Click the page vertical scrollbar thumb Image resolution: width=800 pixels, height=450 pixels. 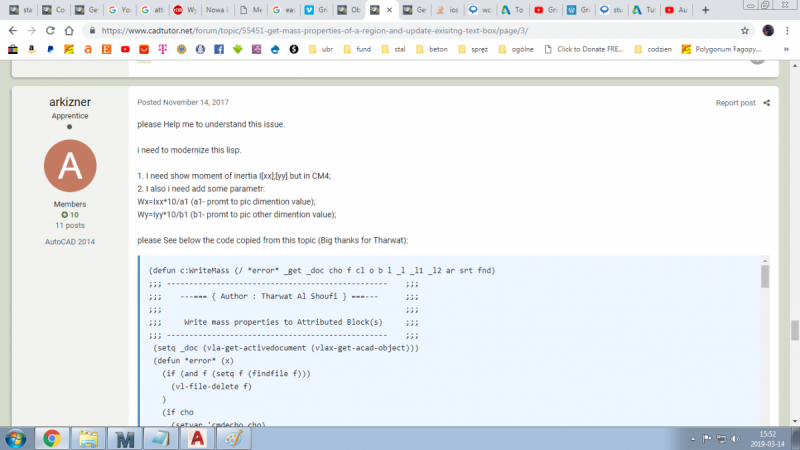pos(795,331)
